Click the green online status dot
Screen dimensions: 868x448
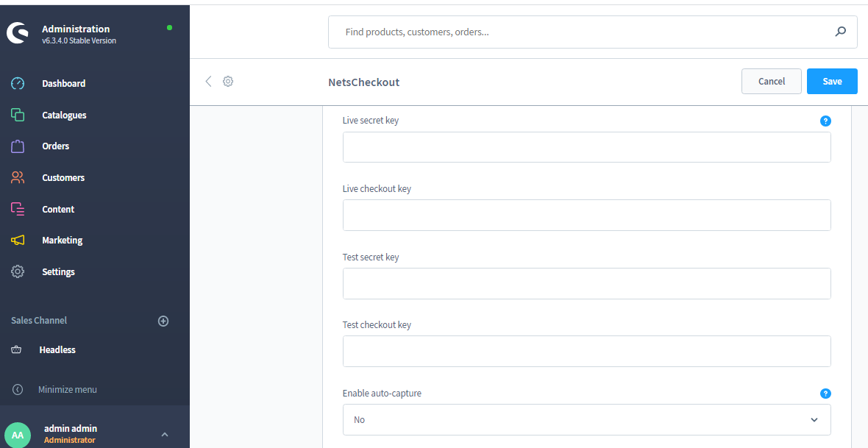tap(169, 27)
